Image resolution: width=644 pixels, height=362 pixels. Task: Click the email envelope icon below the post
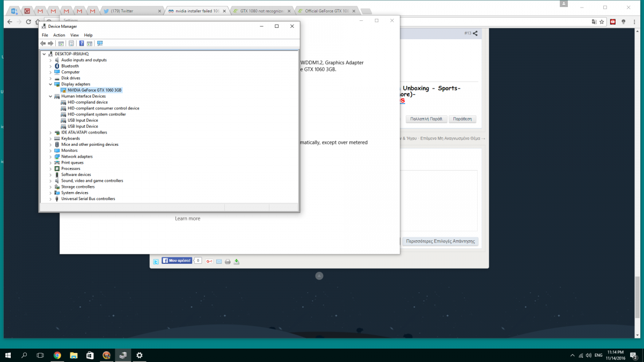[x=219, y=261]
